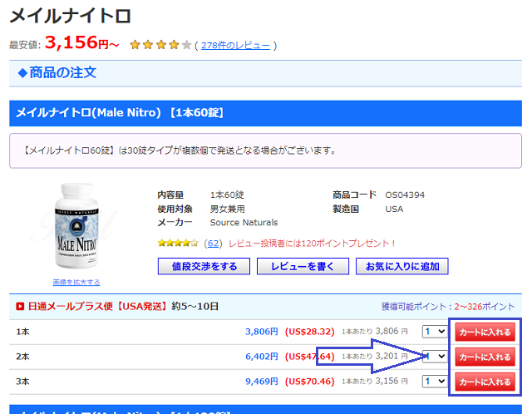Open quantity dropdown for 1本 row
Viewport: 532px width, 414px height.
tap(435, 331)
